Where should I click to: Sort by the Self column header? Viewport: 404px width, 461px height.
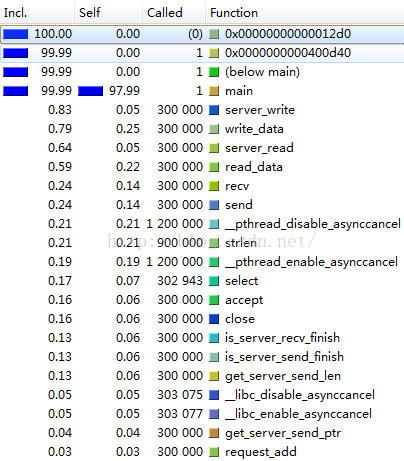click(108, 12)
